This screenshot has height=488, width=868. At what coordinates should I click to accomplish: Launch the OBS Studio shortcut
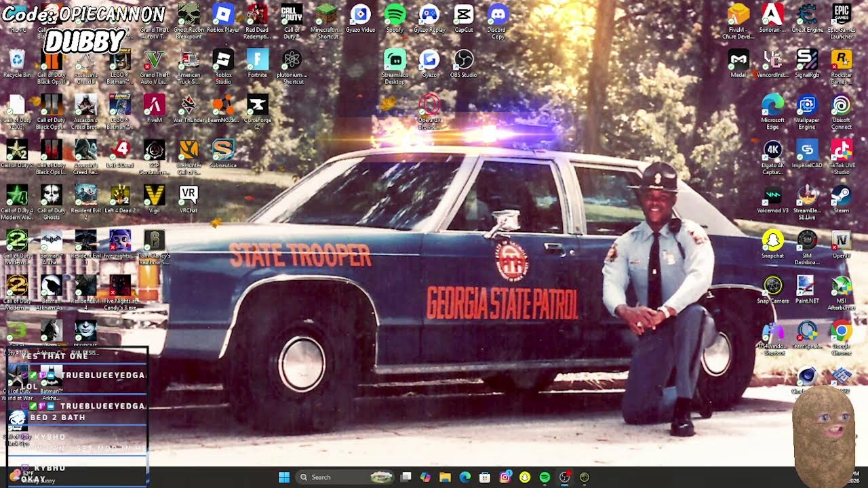464,63
